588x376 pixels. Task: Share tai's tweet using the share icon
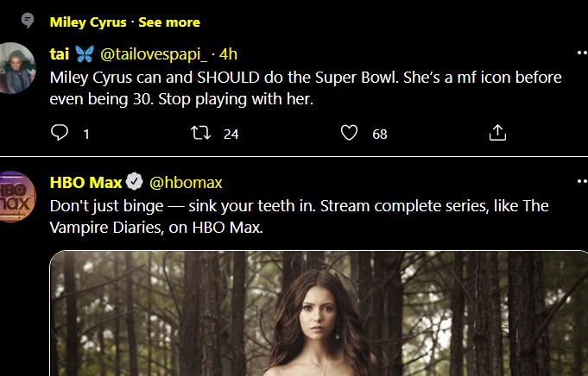point(497,133)
